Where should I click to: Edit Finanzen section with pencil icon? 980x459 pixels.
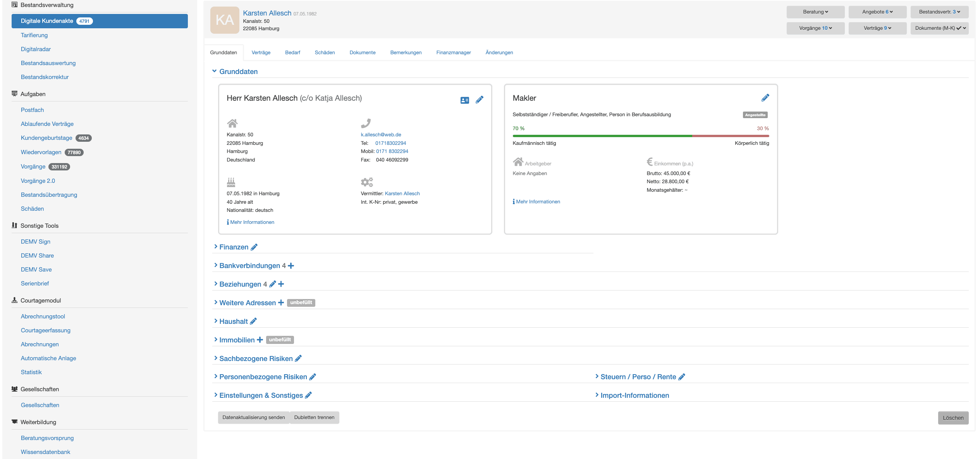pyautogui.click(x=254, y=247)
